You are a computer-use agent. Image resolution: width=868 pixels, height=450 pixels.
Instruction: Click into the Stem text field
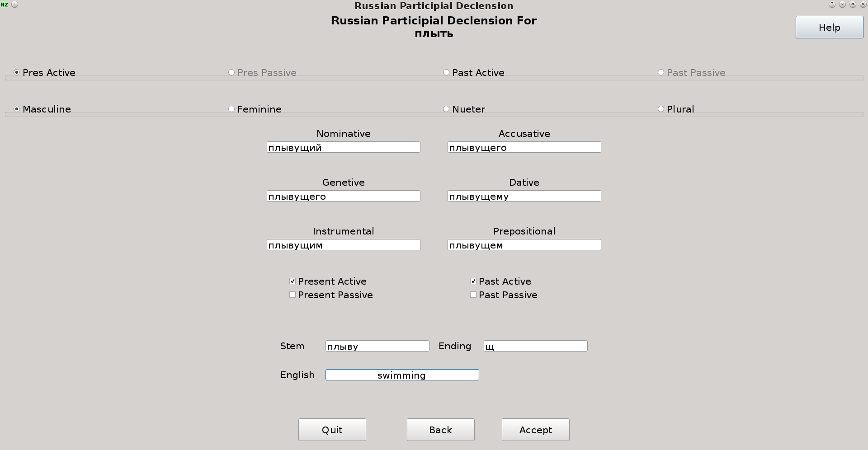377,346
